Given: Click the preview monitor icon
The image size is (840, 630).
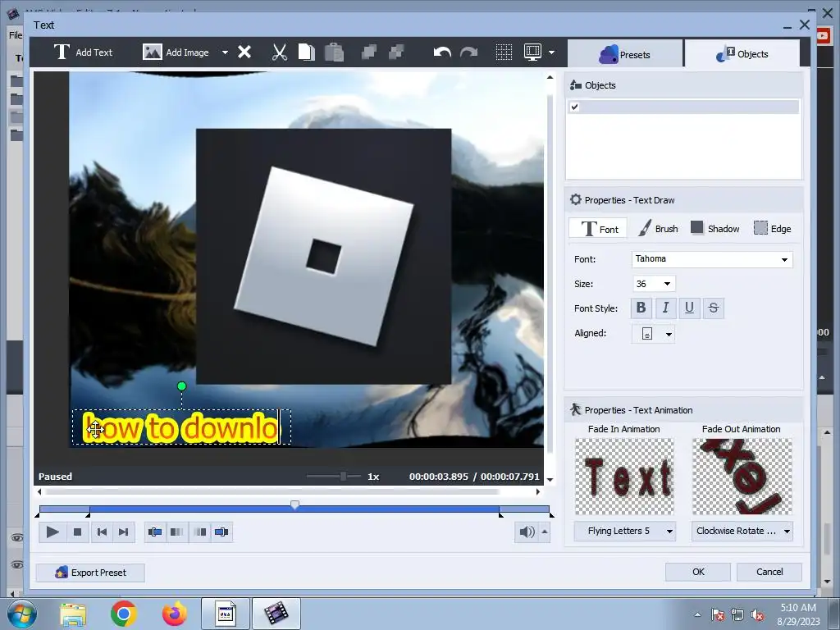Looking at the screenshot, I should [x=533, y=52].
